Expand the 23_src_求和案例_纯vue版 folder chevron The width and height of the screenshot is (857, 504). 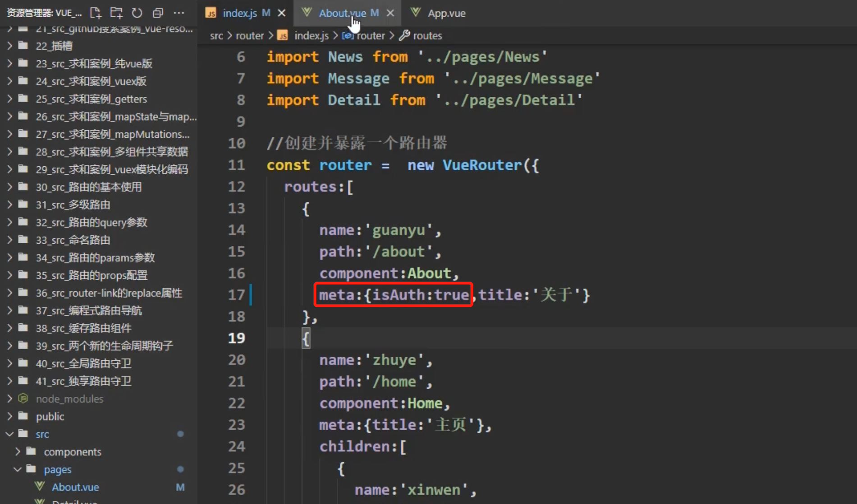click(9, 63)
